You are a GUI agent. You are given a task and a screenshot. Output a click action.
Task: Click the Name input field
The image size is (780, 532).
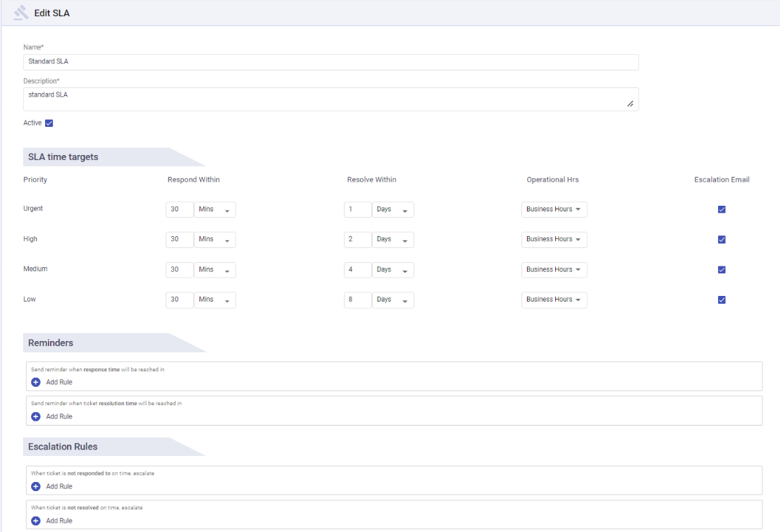(330, 62)
